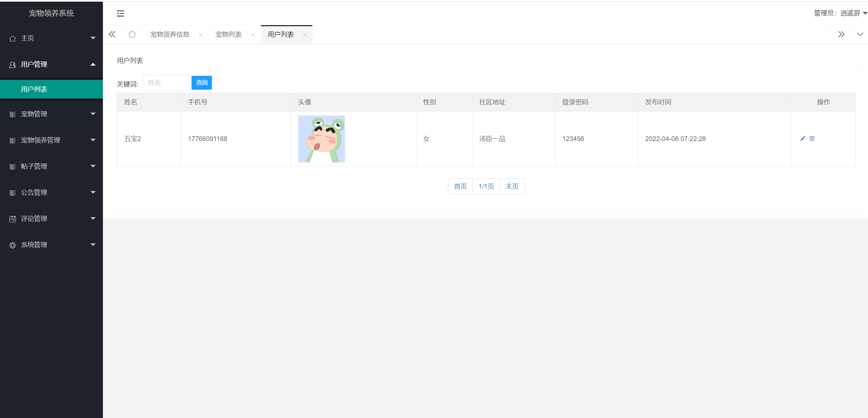This screenshot has height=418, width=868.
Task: Close the 用户列表 tab
Action: click(305, 35)
